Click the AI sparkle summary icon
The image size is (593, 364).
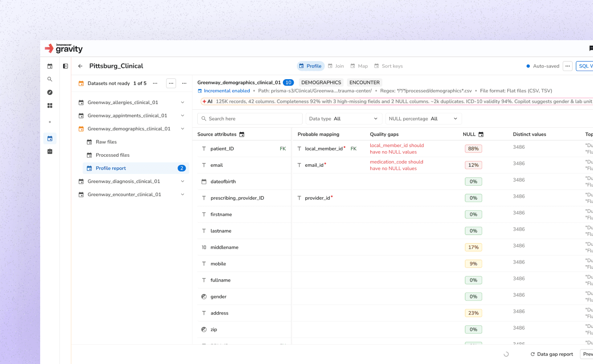point(204,102)
